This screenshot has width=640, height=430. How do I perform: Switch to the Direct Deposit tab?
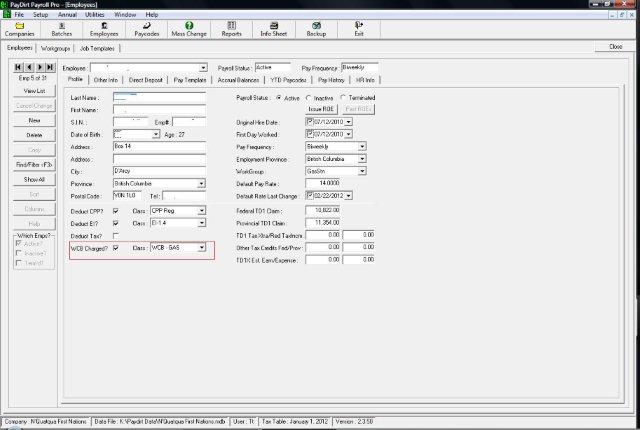(147, 79)
